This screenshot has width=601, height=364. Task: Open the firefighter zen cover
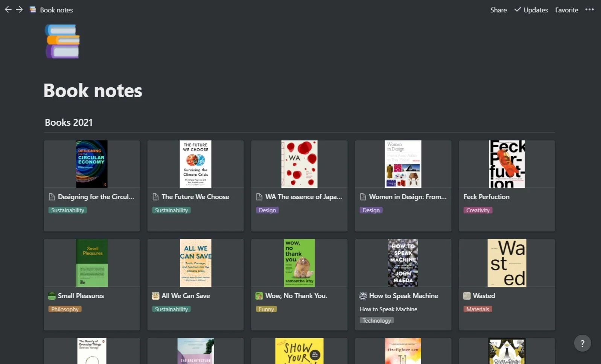[403, 351]
